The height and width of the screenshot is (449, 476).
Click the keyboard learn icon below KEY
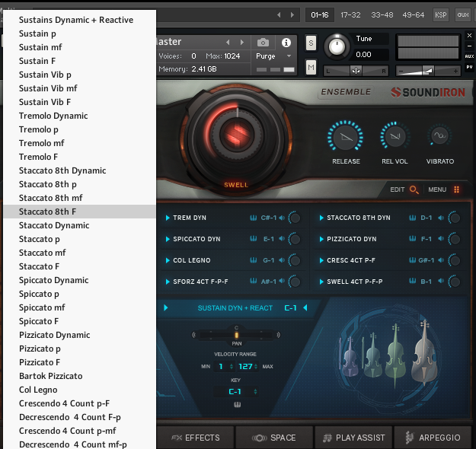pyautogui.click(x=236, y=405)
